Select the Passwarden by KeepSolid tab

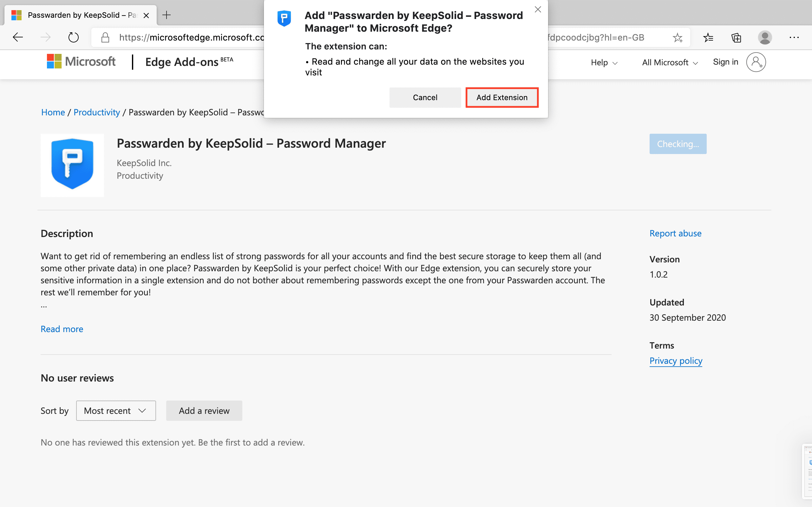pyautogui.click(x=81, y=15)
